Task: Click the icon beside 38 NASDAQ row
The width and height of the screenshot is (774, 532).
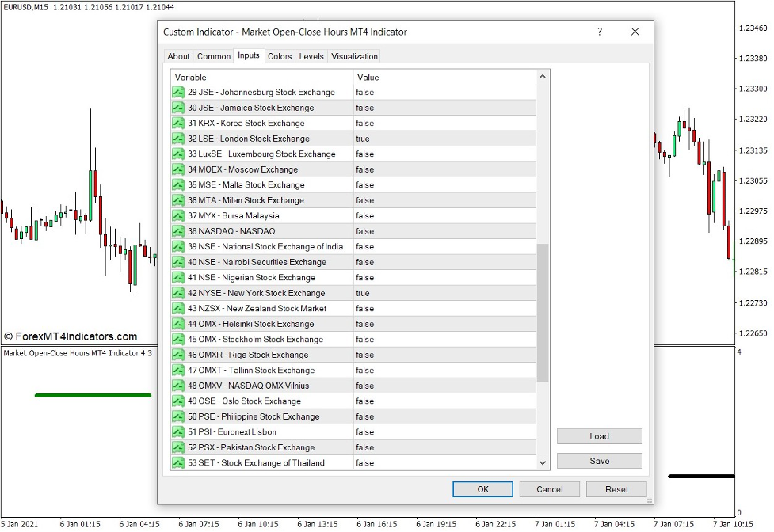Action: [178, 231]
